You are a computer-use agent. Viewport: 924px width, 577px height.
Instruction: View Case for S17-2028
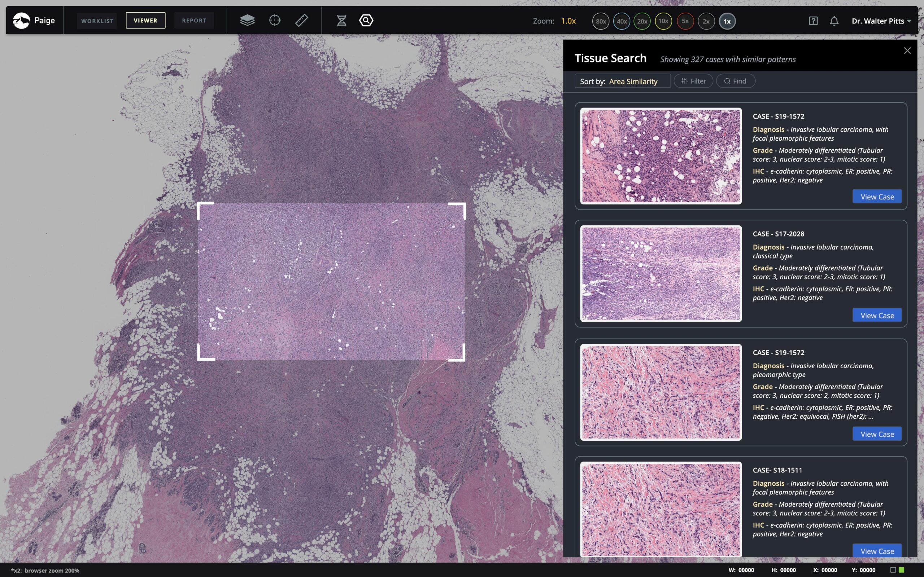(876, 315)
